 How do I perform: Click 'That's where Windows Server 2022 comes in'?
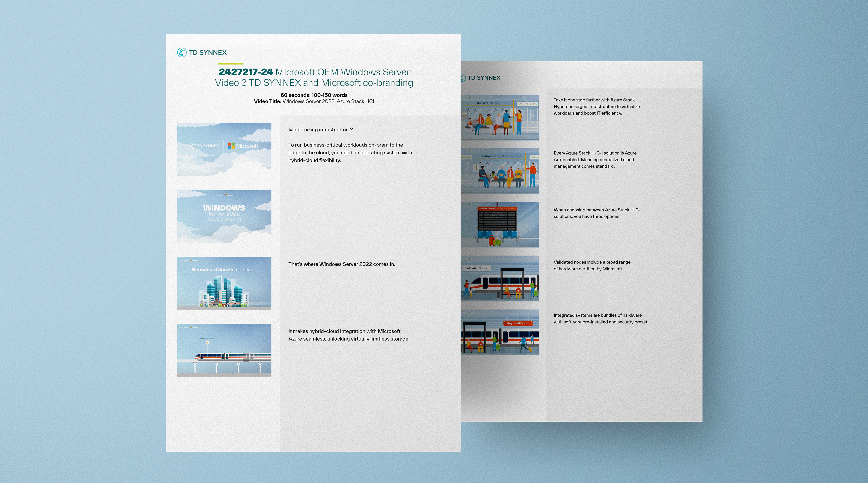tap(341, 264)
